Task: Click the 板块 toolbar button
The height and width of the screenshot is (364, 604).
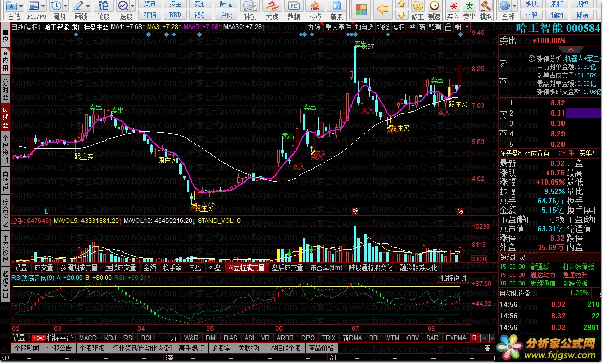Action: click(x=531, y=4)
